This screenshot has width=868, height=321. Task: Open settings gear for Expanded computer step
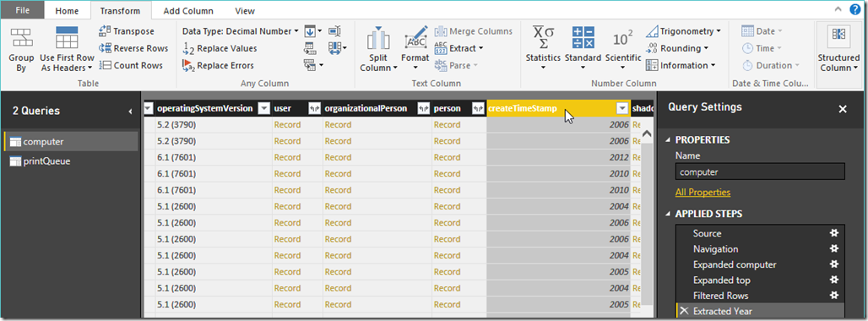click(x=834, y=264)
